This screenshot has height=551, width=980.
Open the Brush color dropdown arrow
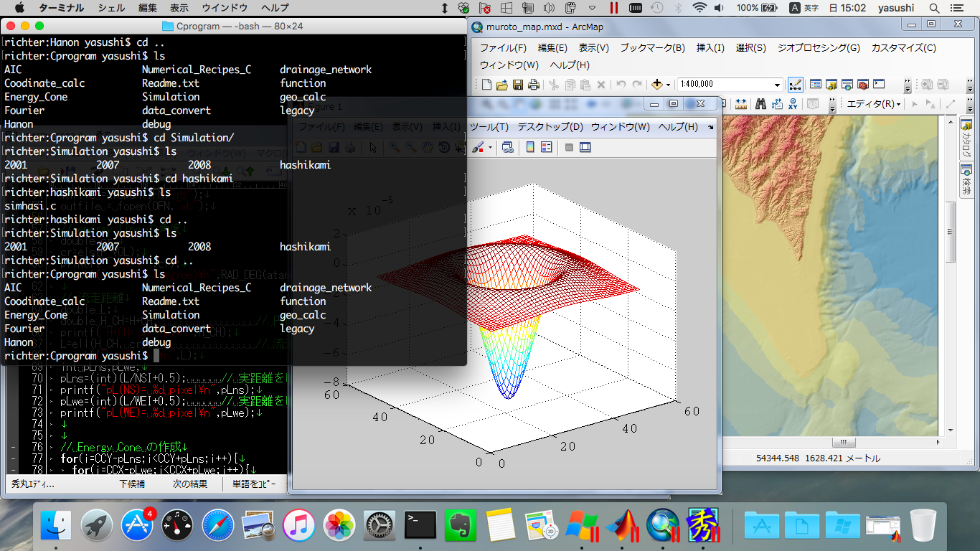tap(491, 147)
